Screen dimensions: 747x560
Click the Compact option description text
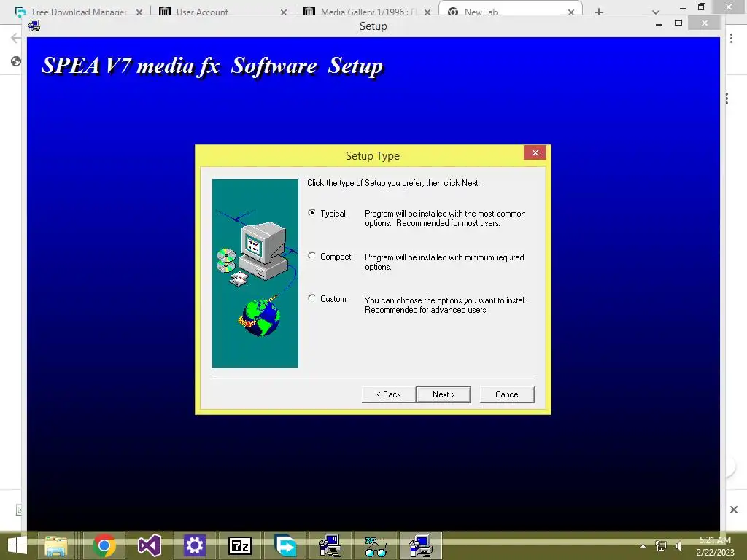444,262
